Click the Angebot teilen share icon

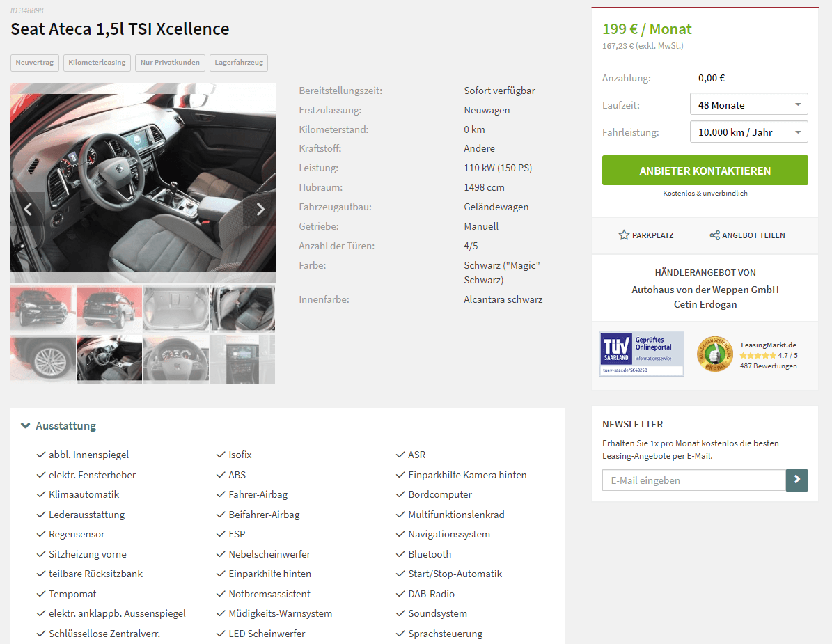pyautogui.click(x=715, y=235)
